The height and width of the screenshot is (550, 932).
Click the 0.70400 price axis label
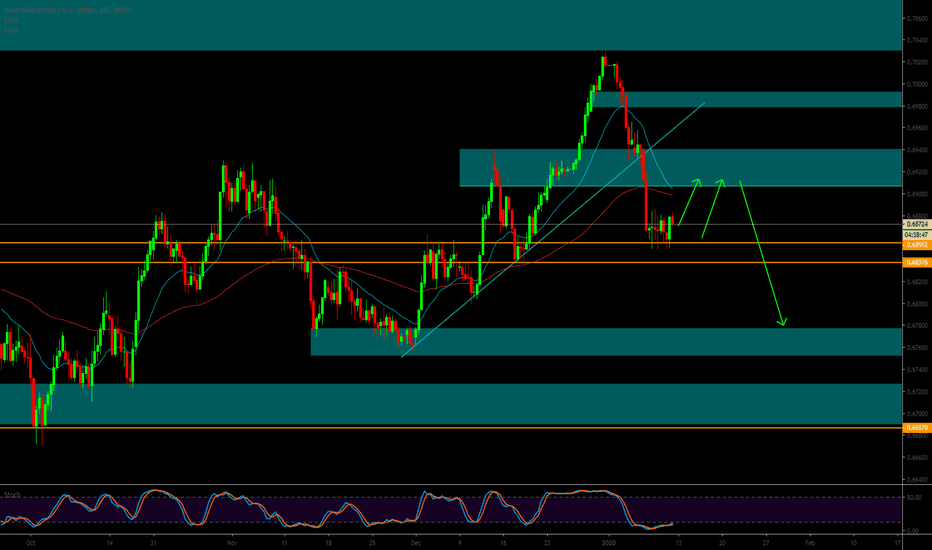point(915,40)
